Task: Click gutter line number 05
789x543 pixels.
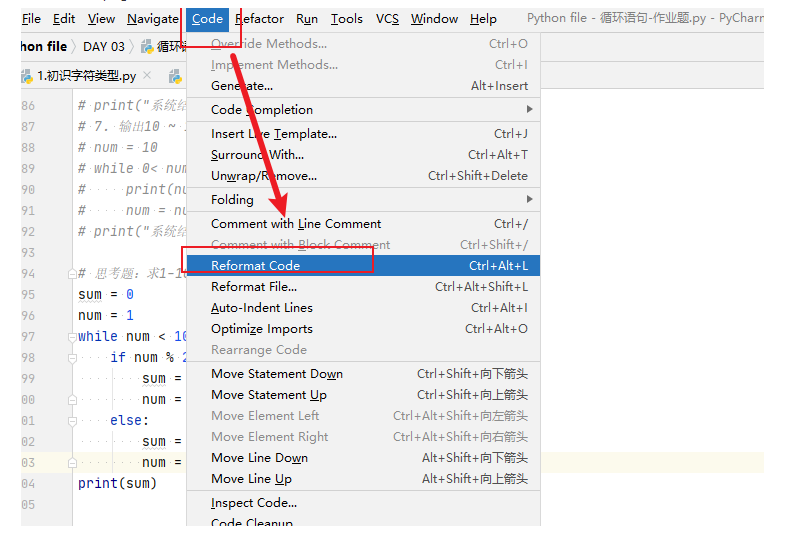Action: pyautogui.click(x=28, y=505)
